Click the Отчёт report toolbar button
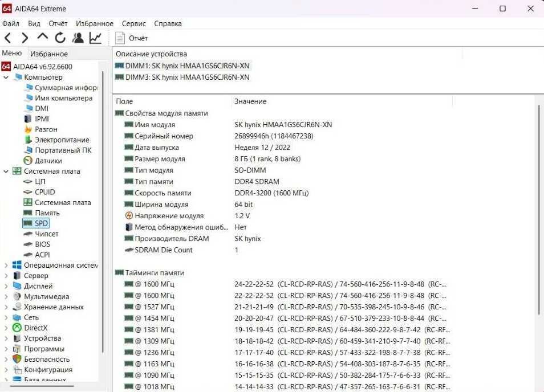Image resolution: width=544 pixels, height=392 pixels. [x=132, y=38]
